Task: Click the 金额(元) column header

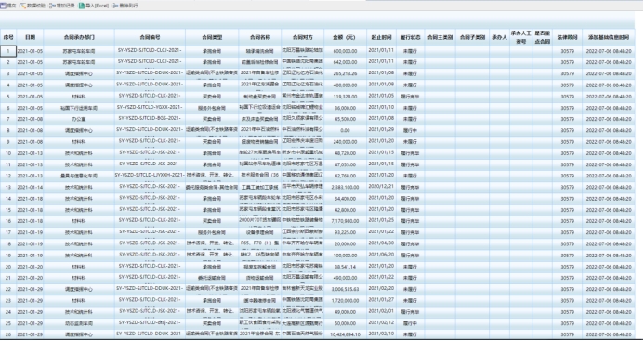Action: point(345,37)
